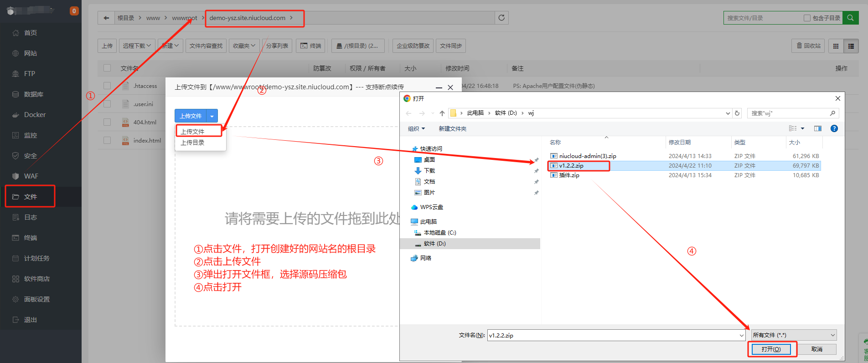The image size is (868, 363).
Task: Click 文件同步 file sync button
Action: coord(451,46)
